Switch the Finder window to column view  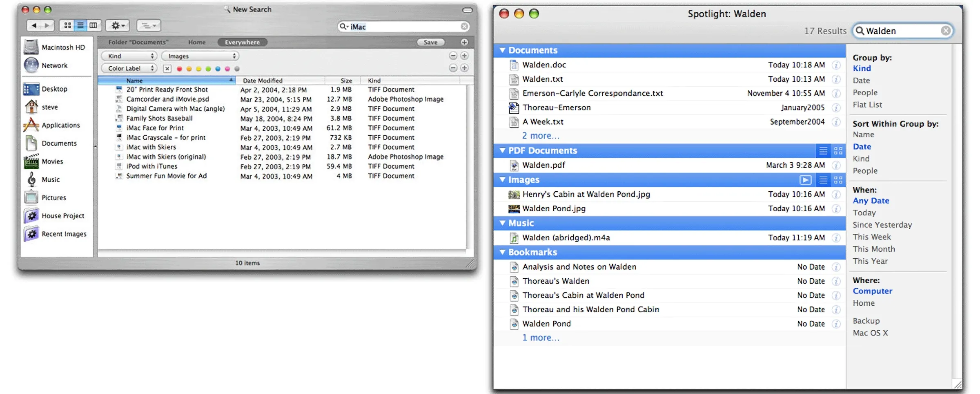pos(93,25)
